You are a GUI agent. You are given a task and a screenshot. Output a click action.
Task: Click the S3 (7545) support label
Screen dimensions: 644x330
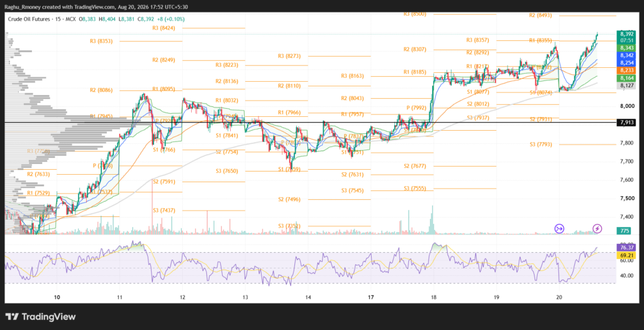click(352, 190)
